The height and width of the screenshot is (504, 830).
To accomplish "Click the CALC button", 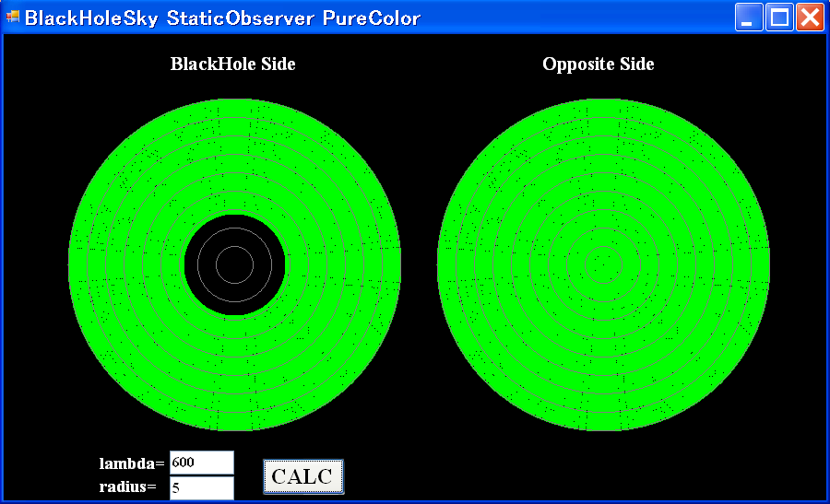I will (303, 476).
